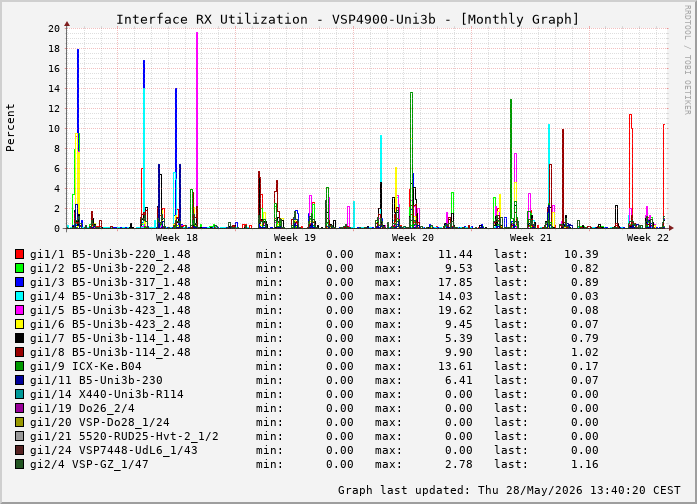Click the max value 17.85
Viewport: 697px width, 504px height.
[x=455, y=282]
